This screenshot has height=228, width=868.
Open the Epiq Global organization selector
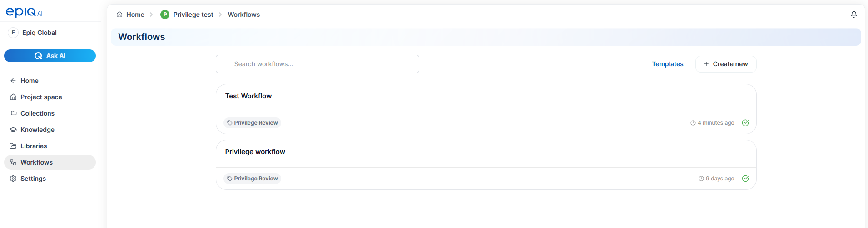pyautogui.click(x=50, y=33)
